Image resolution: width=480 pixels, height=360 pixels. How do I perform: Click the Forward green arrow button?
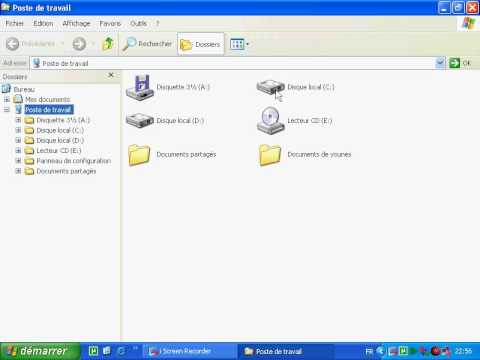79,44
